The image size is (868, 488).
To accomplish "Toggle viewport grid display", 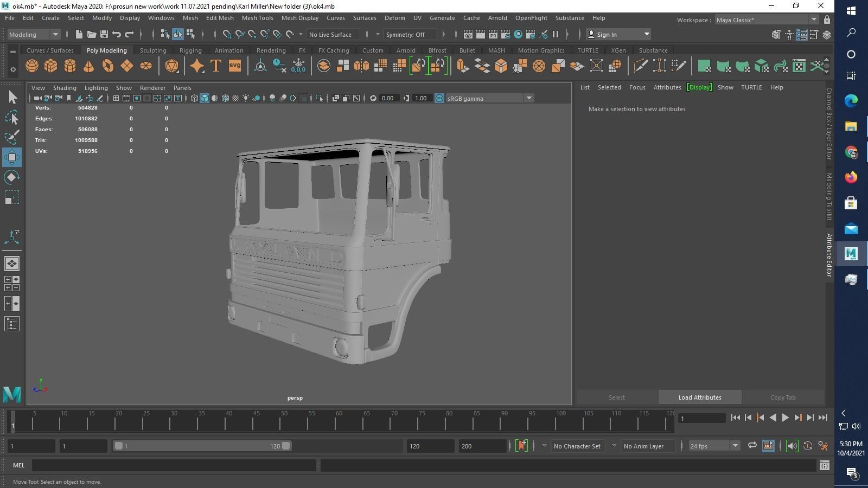I will [116, 98].
